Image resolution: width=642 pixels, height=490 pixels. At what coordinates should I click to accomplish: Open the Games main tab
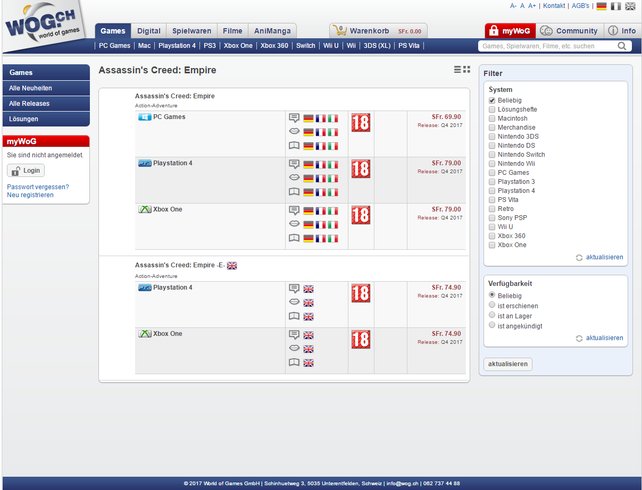113,31
